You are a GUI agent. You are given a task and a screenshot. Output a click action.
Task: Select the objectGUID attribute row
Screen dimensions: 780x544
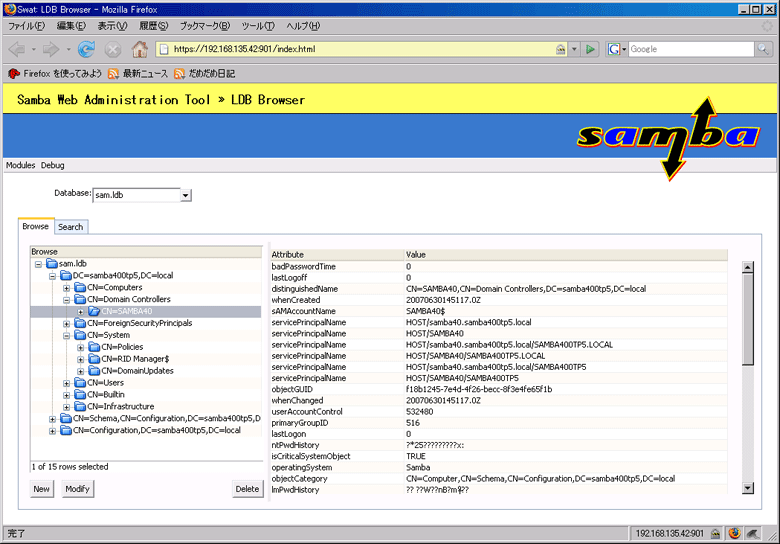[498, 389]
